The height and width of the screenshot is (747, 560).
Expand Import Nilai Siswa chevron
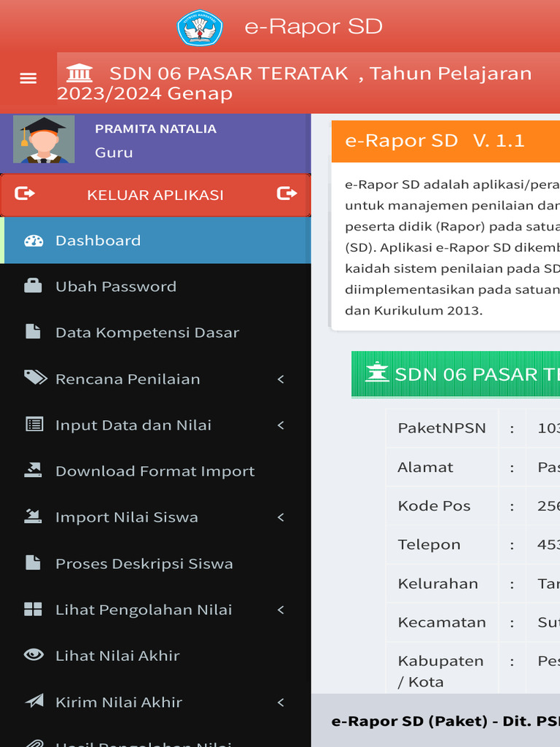click(x=281, y=517)
